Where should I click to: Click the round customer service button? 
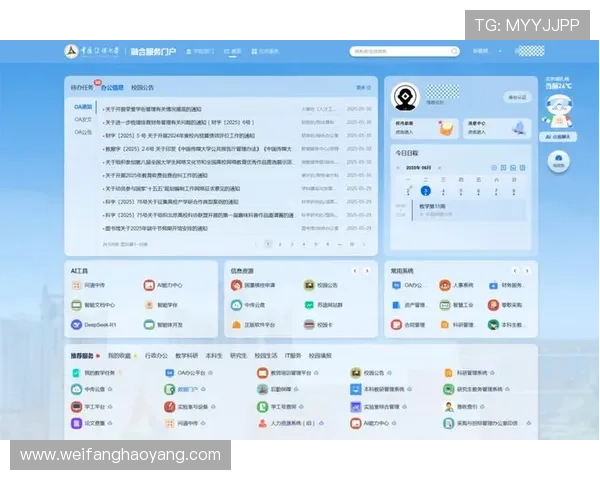pos(558,161)
